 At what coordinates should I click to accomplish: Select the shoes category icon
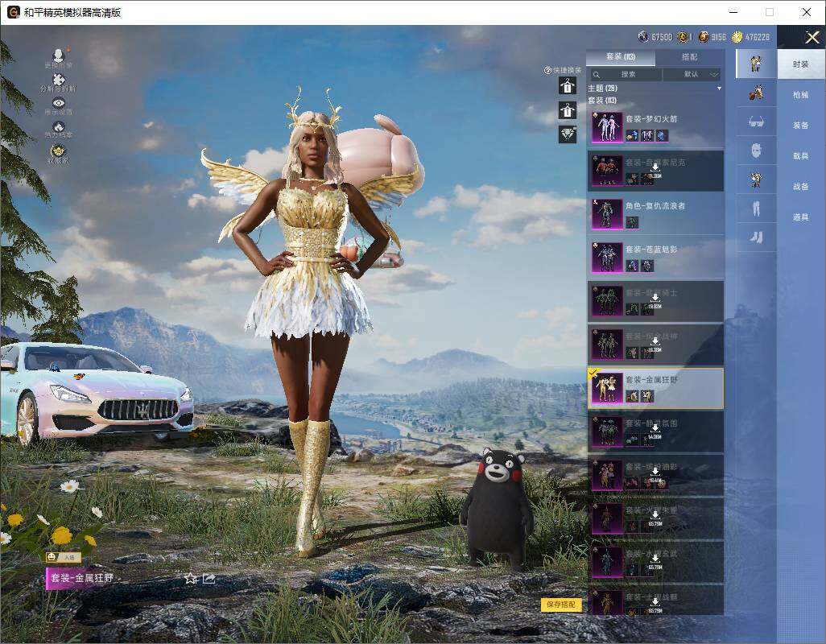click(x=756, y=237)
